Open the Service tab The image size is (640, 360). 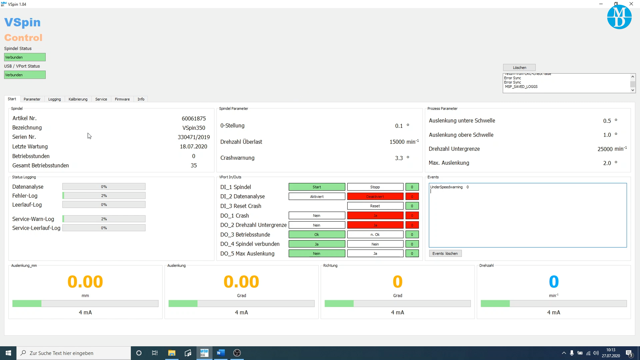[x=101, y=99]
